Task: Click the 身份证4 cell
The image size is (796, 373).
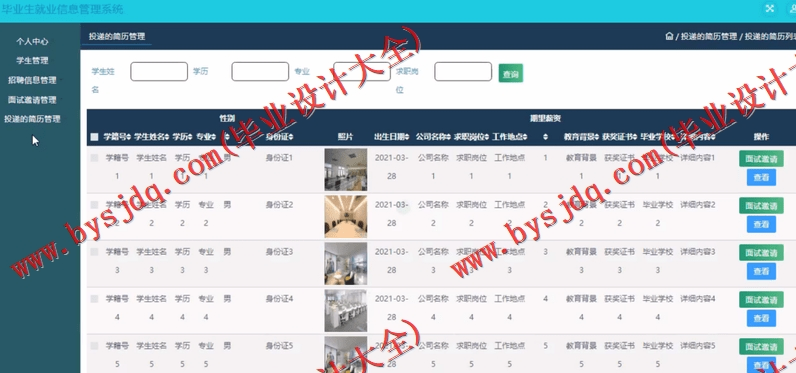Action: [x=279, y=299]
